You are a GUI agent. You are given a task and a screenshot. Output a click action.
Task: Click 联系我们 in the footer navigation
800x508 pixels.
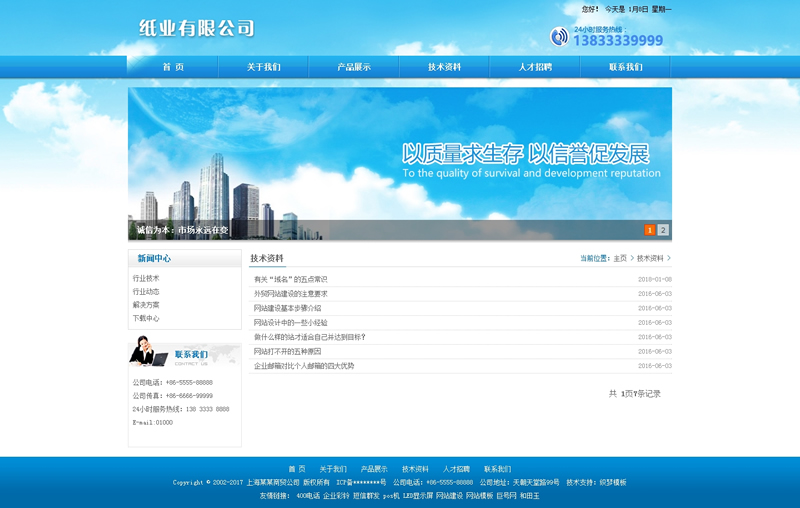[497, 469]
